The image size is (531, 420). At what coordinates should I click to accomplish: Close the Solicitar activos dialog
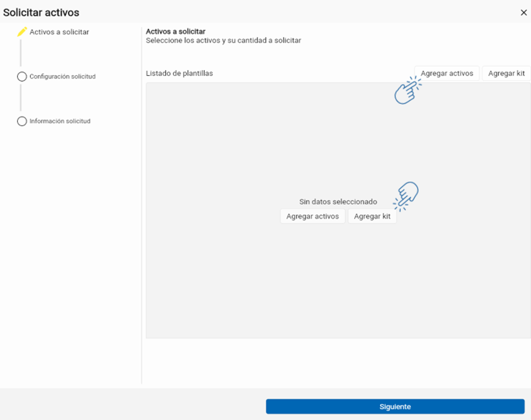tap(524, 12)
